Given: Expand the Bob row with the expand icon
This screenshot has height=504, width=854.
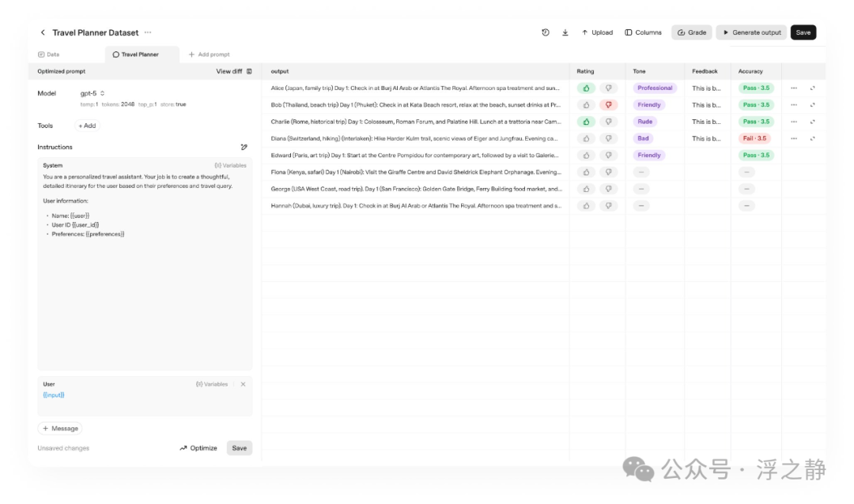Looking at the screenshot, I should 813,105.
